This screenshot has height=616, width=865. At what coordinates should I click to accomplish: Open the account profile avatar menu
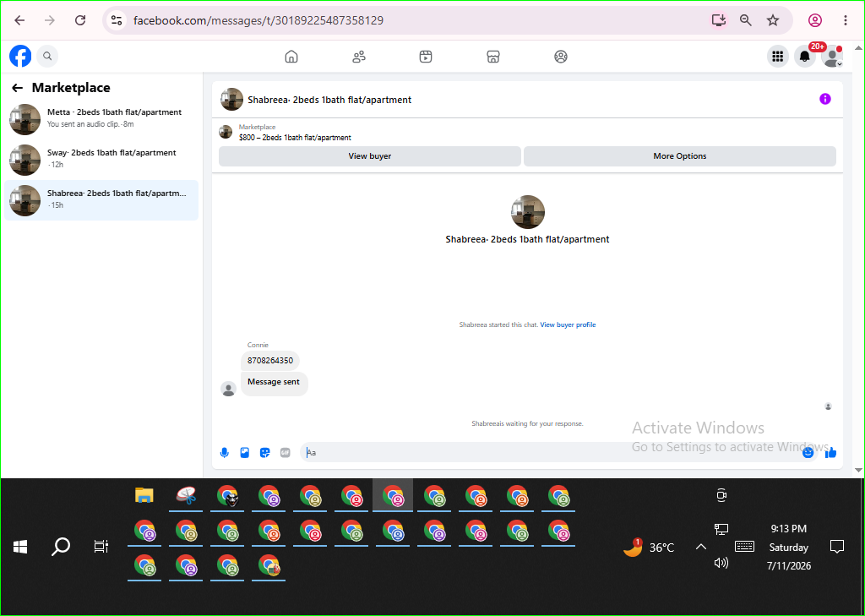tap(831, 57)
